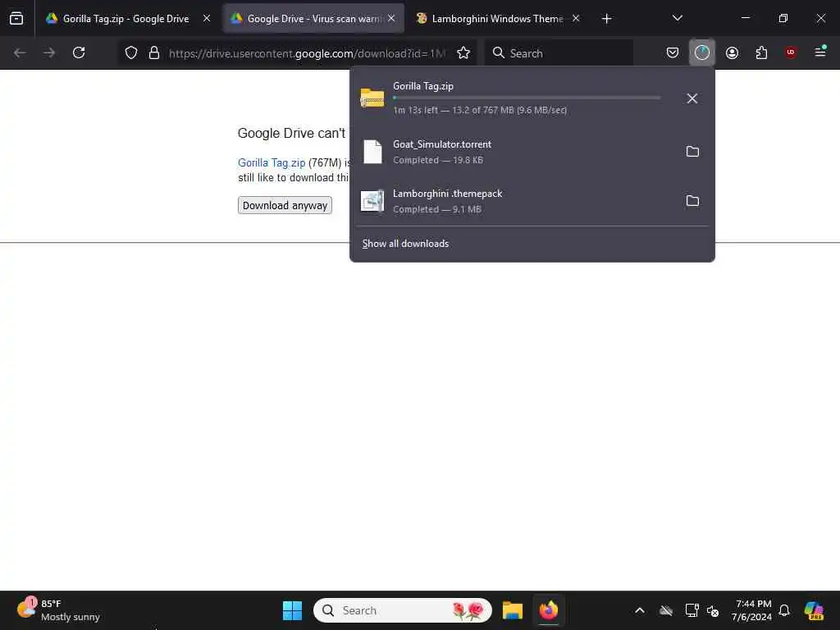This screenshot has width=840, height=630.
Task: Click Gorilla Tag.zip download progress bar
Action: pos(527,98)
